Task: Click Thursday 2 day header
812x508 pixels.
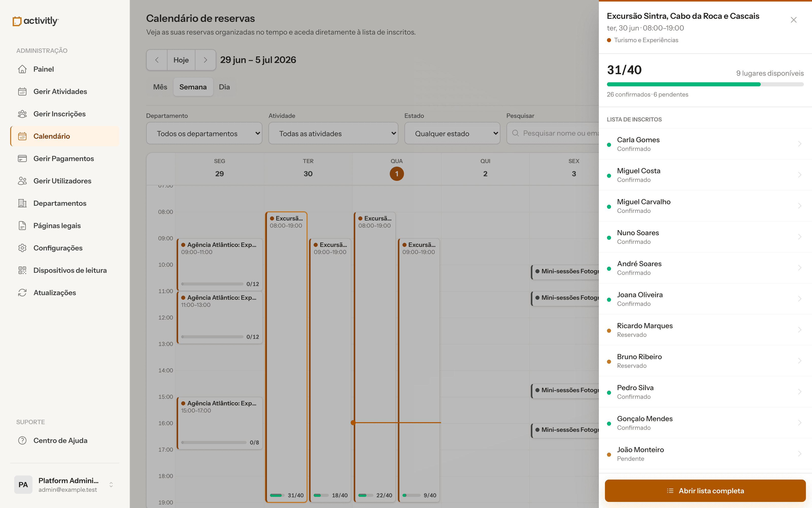Action: coord(485,169)
